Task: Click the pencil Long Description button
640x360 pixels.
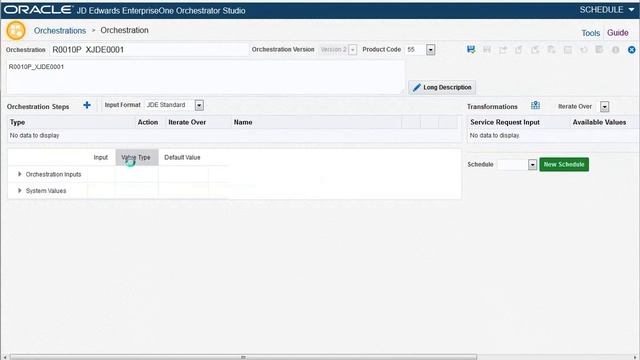Action: [x=442, y=87]
